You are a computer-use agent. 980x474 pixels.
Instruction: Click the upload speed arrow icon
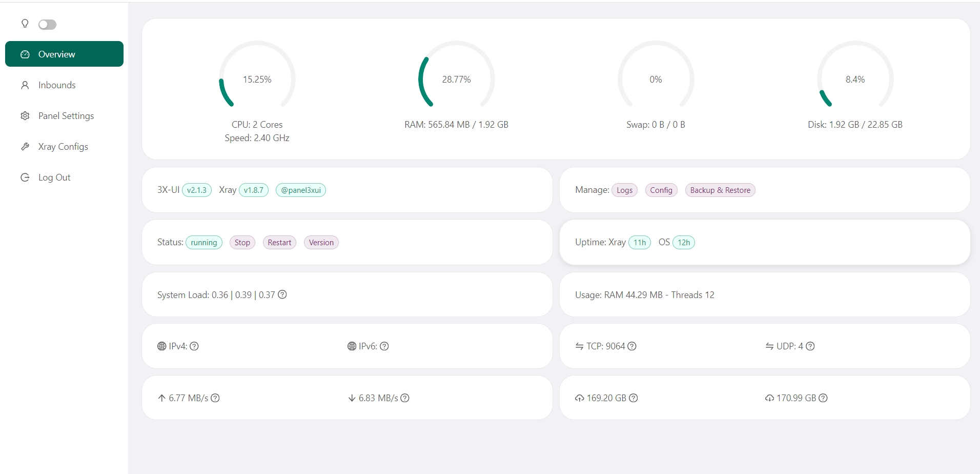pos(162,398)
